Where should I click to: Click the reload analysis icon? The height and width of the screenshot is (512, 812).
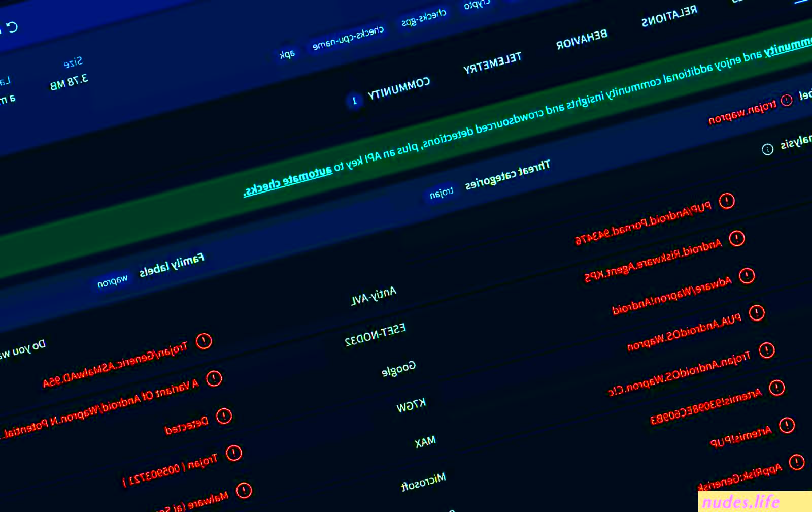[12, 26]
